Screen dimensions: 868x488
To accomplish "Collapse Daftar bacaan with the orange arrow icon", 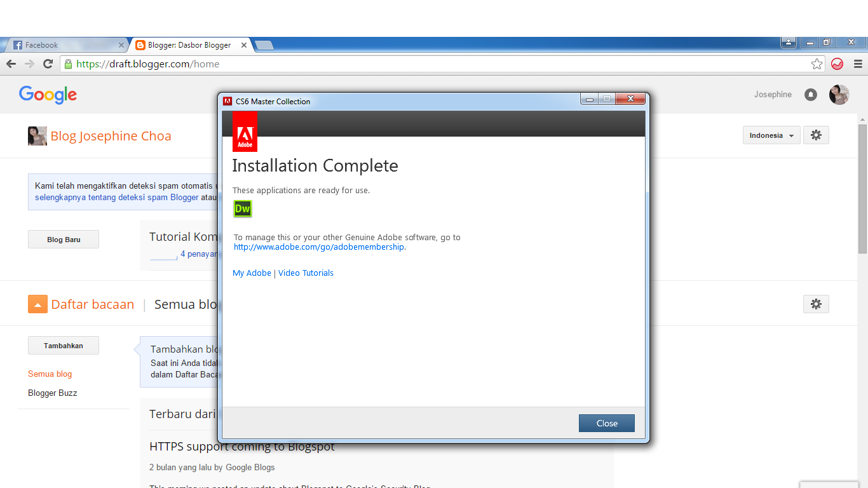I will click(x=37, y=304).
